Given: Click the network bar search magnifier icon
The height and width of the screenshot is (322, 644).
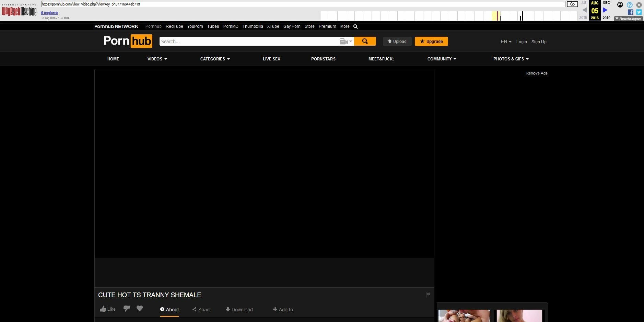Looking at the screenshot, I should coord(355,26).
